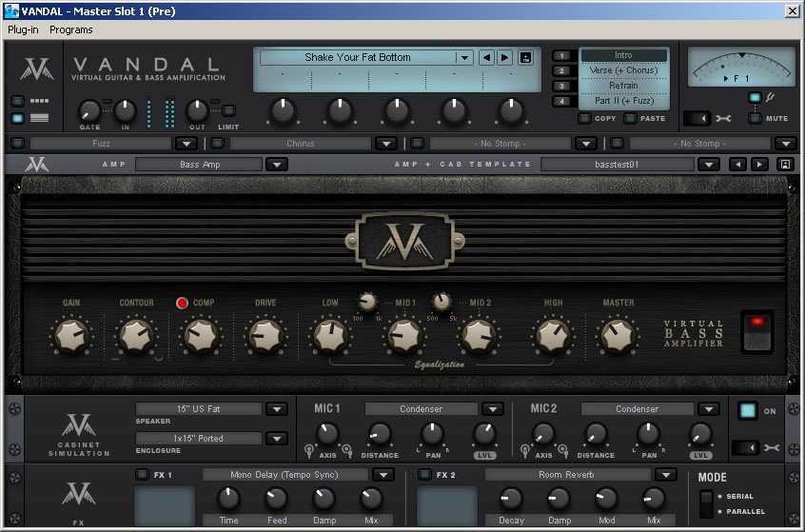
Task: Toggle the LIMIT button
Action: 228,110
